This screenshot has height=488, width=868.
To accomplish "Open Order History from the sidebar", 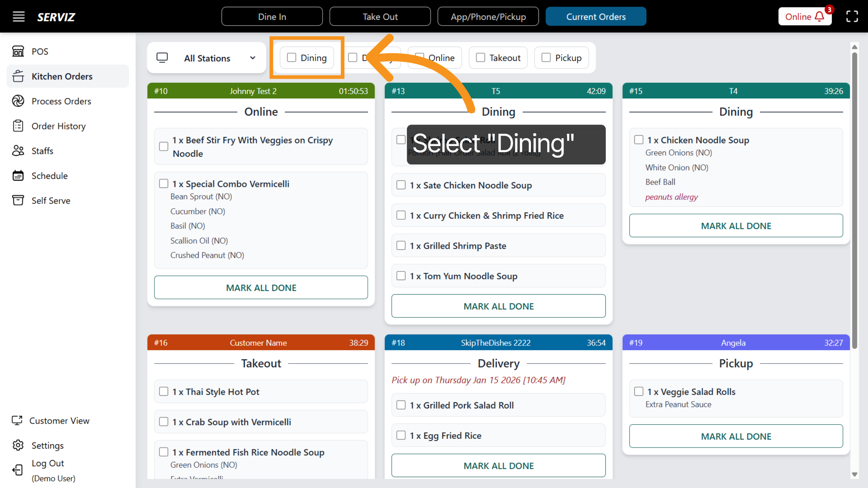I will (58, 126).
